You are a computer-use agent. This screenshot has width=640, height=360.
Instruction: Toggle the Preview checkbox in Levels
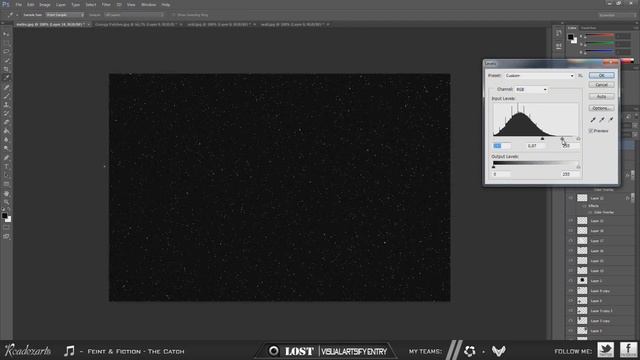tap(591, 131)
